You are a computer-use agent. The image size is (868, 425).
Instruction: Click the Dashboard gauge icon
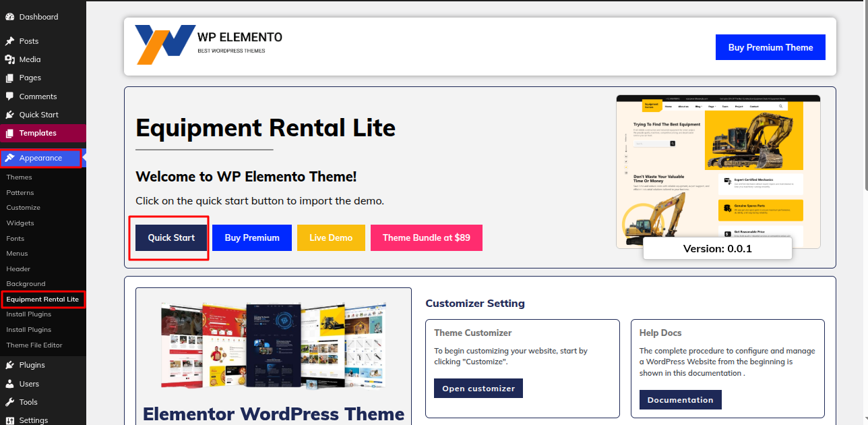coord(10,17)
